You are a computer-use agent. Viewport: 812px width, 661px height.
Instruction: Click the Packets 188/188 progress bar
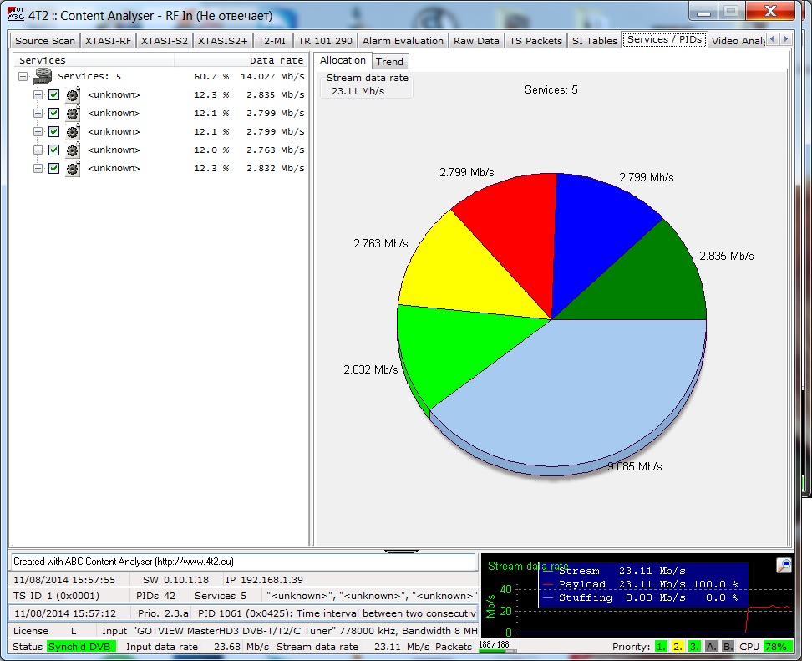coord(496,647)
